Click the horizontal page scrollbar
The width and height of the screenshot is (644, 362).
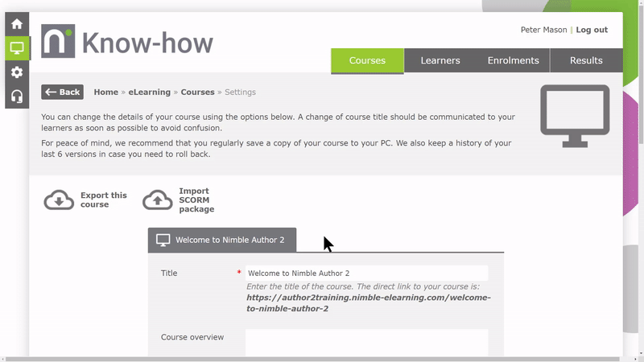(312, 359)
